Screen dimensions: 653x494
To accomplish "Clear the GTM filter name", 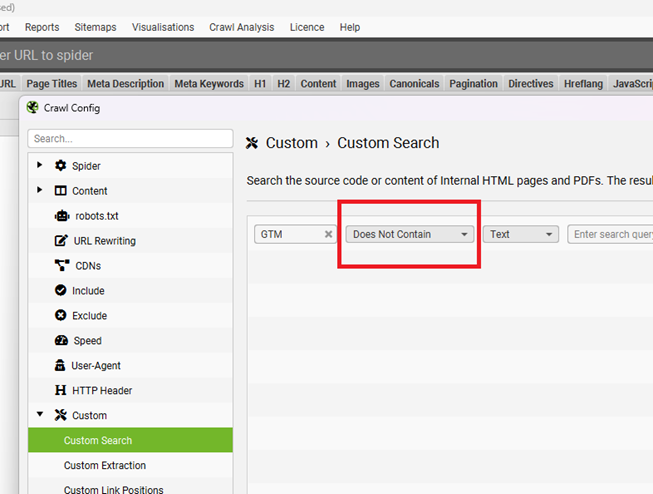I will 328,234.
